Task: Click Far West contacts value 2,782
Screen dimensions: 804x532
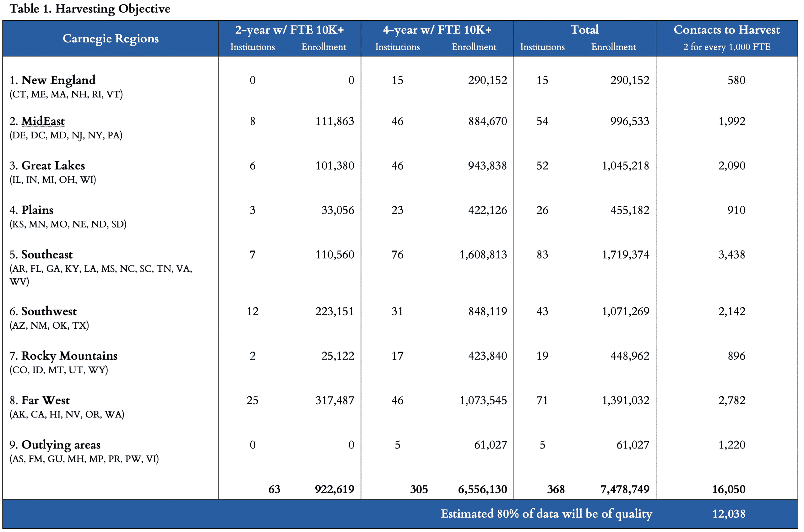Action: 731,400
